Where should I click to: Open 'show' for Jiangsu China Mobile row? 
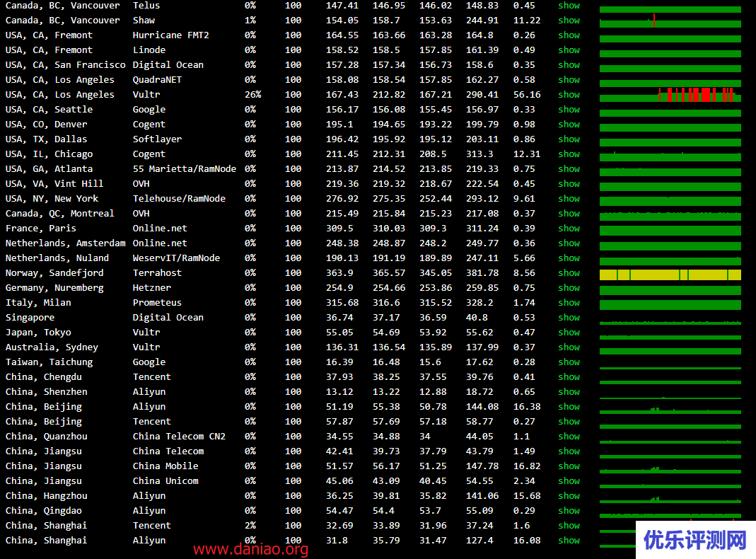(x=569, y=466)
